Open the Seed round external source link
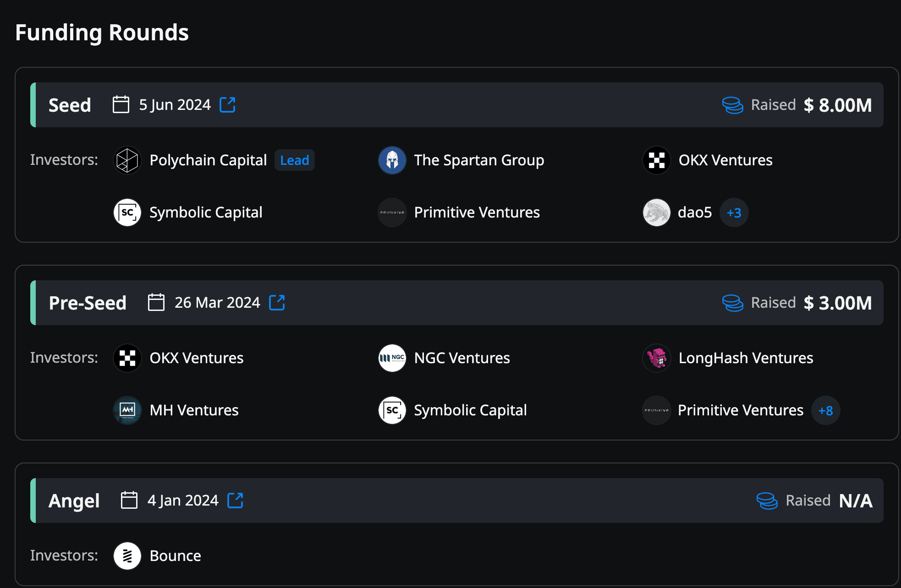Screen dimensions: 901x588 tap(227, 105)
